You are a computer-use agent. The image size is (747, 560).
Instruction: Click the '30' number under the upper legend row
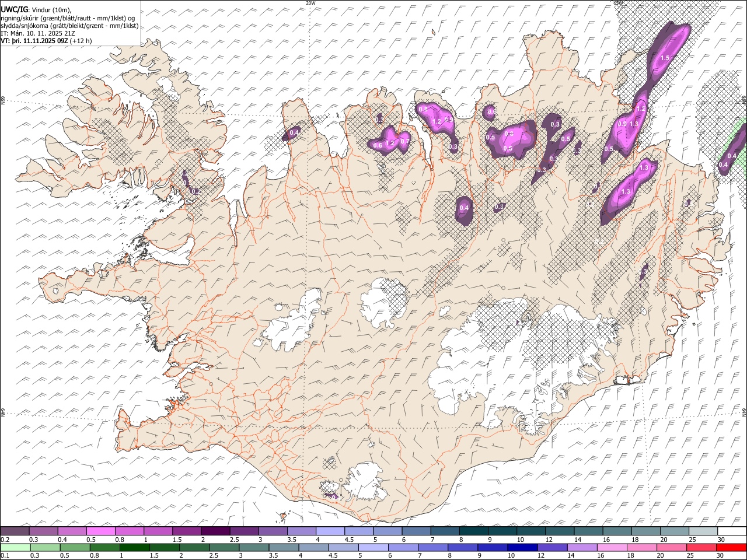721,540
